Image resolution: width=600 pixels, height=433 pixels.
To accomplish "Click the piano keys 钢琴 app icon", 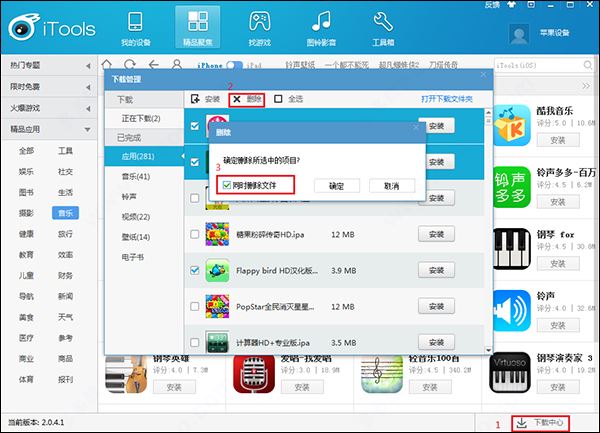I will click(512, 249).
